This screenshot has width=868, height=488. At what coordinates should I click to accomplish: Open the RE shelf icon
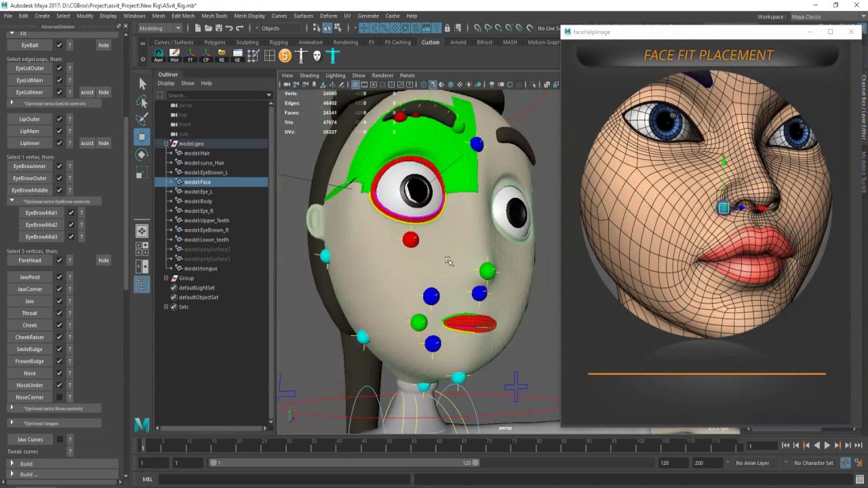click(x=222, y=56)
